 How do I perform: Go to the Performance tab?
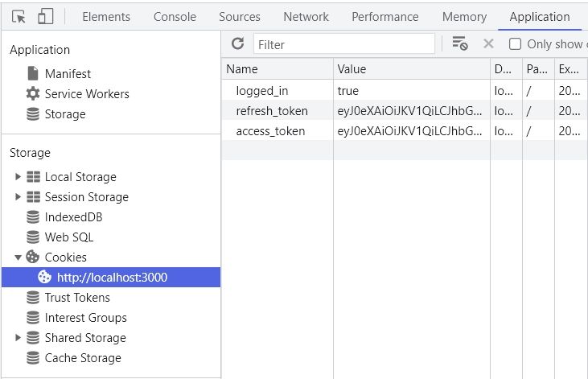pos(385,17)
